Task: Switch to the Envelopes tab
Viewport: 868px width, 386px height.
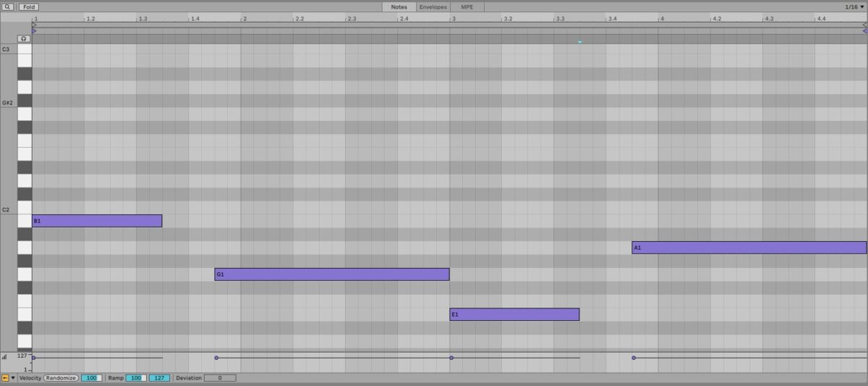Action: coord(433,7)
